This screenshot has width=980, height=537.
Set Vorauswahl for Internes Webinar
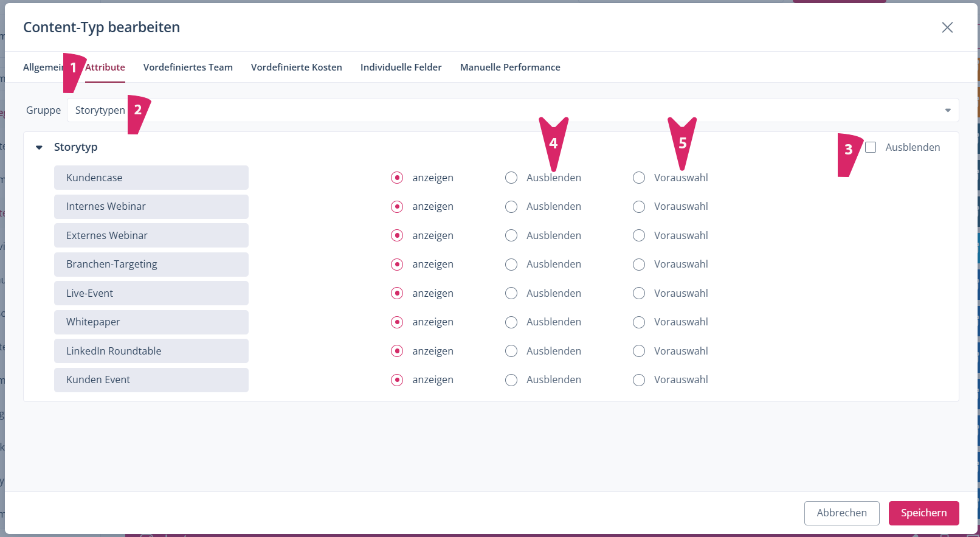(639, 207)
